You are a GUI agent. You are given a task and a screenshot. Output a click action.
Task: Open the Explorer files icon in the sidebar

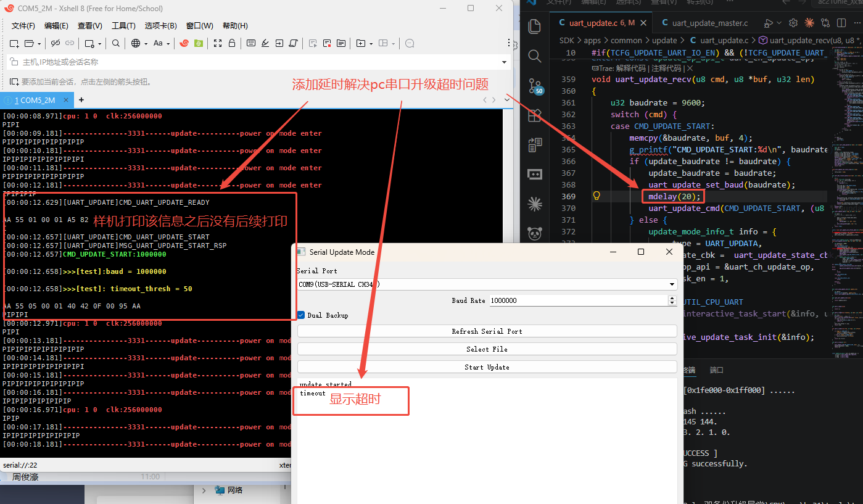[x=535, y=27]
